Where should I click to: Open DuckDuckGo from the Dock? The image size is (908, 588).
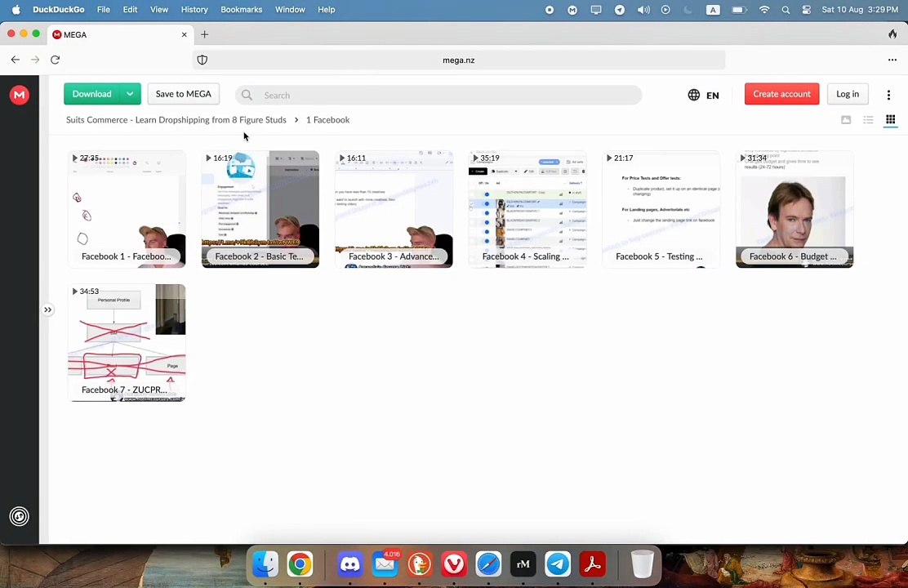pyautogui.click(x=419, y=563)
